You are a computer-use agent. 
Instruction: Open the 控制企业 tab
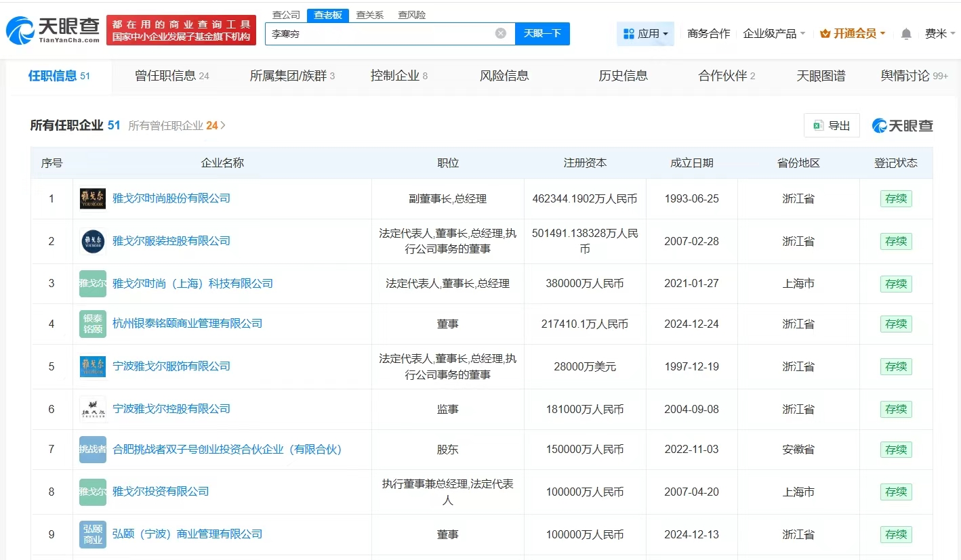coord(399,76)
